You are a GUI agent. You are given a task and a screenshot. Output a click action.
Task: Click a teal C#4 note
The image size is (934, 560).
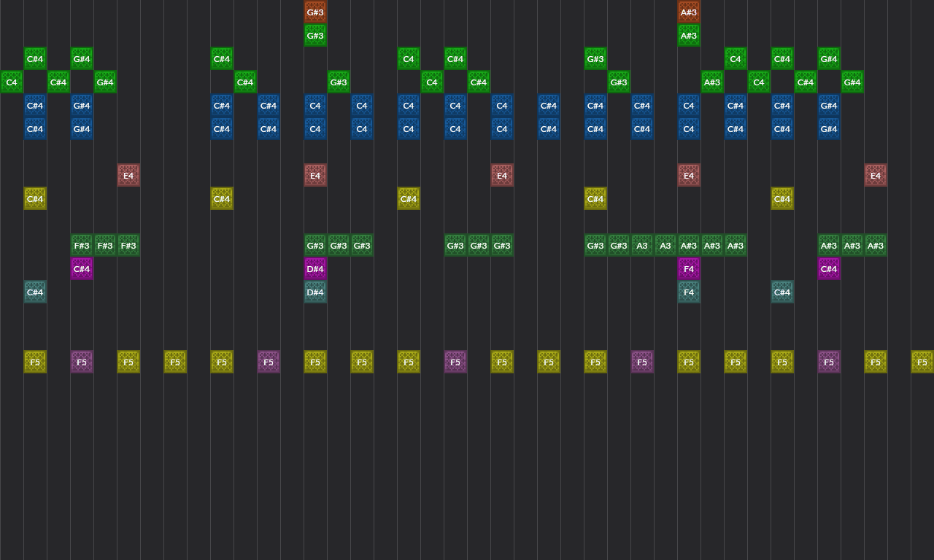click(x=34, y=292)
